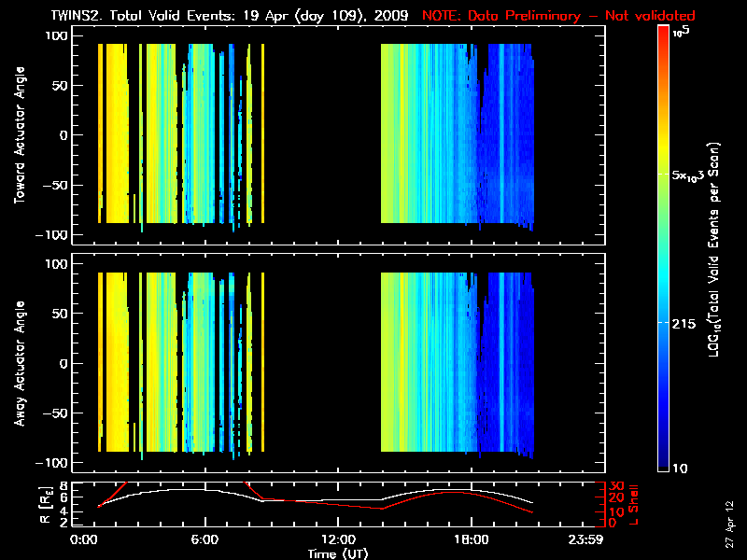Select the 0:00 tick on the time axis
Image resolution: width=747 pixels, height=560 pixels.
tap(83, 540)
